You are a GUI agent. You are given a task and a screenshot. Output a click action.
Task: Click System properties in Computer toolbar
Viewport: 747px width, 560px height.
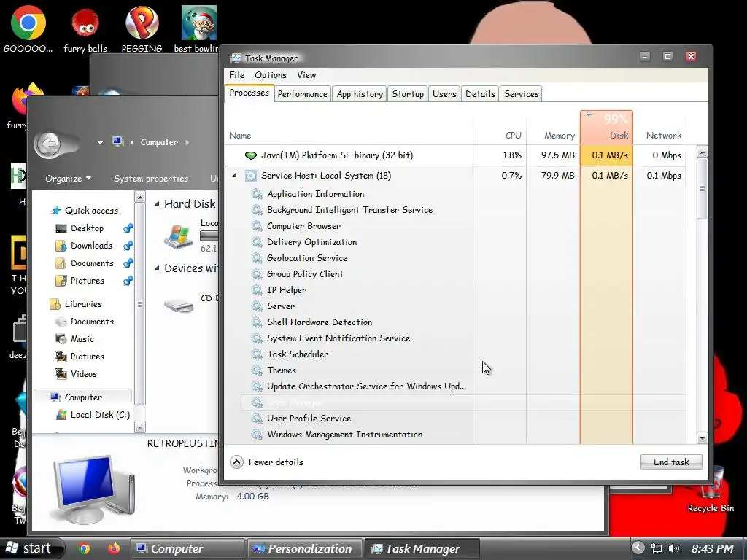pyautogui.click(x=151, y=179)
